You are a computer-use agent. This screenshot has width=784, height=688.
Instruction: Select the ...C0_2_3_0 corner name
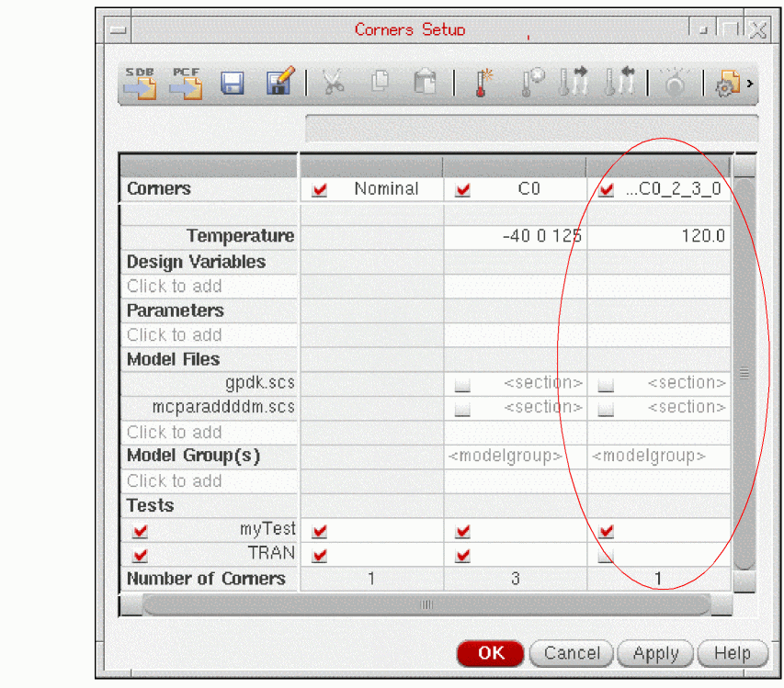pyautogui.click(x=674, y=189)
